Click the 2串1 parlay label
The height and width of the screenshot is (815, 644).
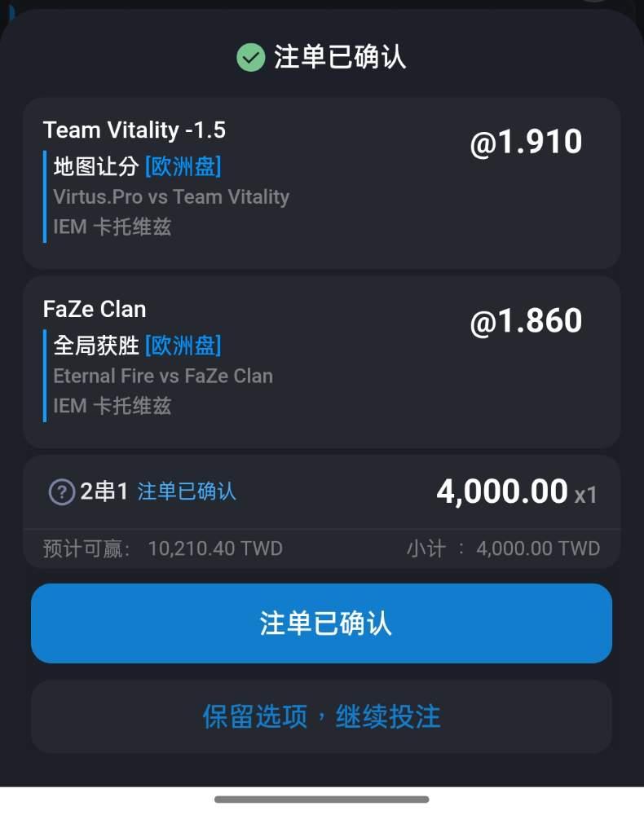tap(104, 491)
